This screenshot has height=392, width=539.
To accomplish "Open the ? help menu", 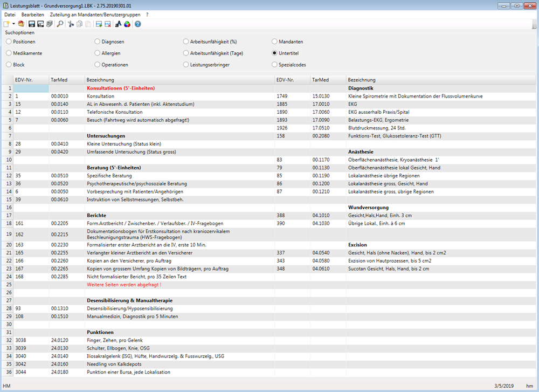I will 147,15.
